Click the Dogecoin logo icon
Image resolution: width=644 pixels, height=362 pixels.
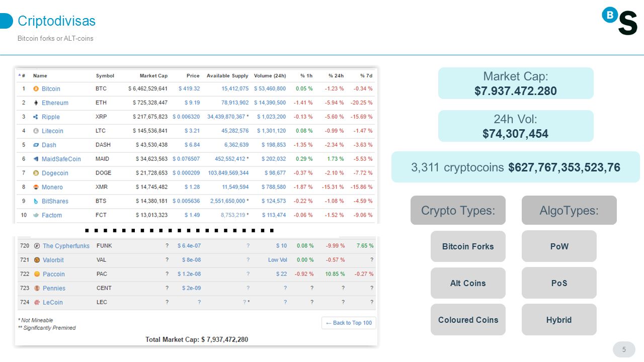click(36, 173)
